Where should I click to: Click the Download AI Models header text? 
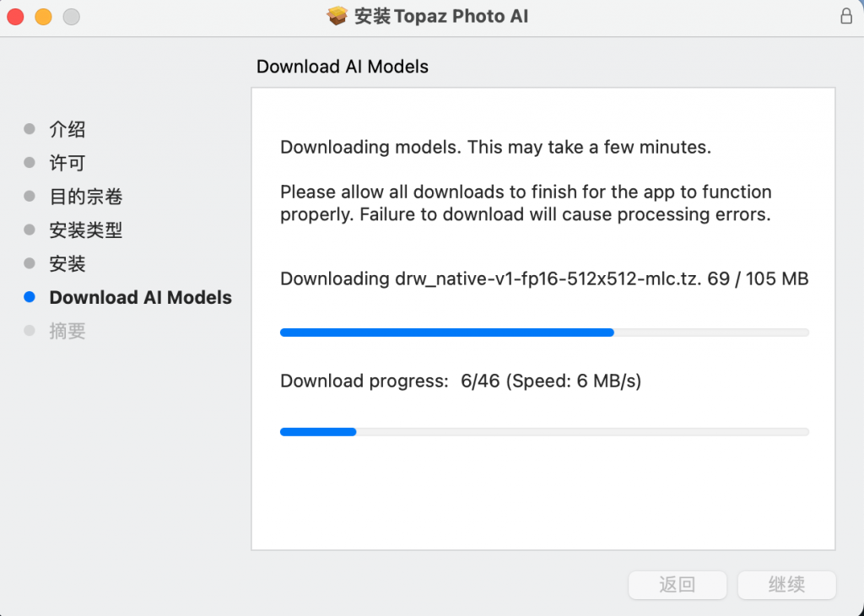click(342, 66)
